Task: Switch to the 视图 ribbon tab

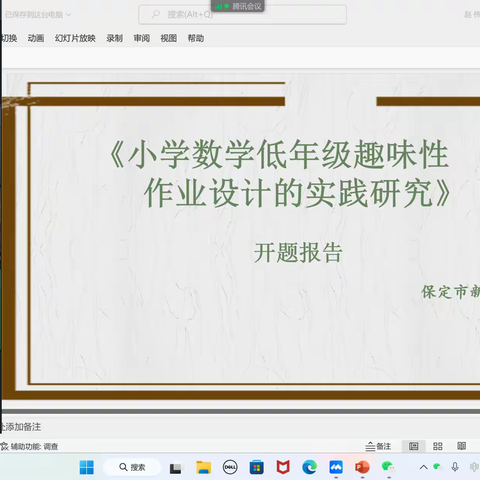Action: pyautogui.click(x=169, y=38)
